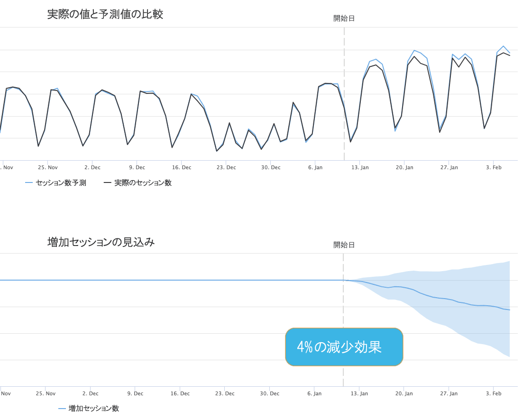Click the 3. Feb label on top chart axis

coord(494,167)
